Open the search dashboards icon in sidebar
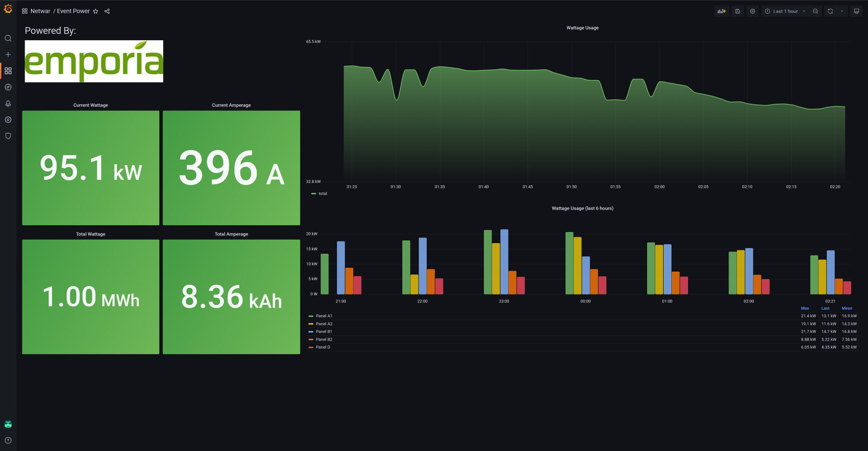 8,38
